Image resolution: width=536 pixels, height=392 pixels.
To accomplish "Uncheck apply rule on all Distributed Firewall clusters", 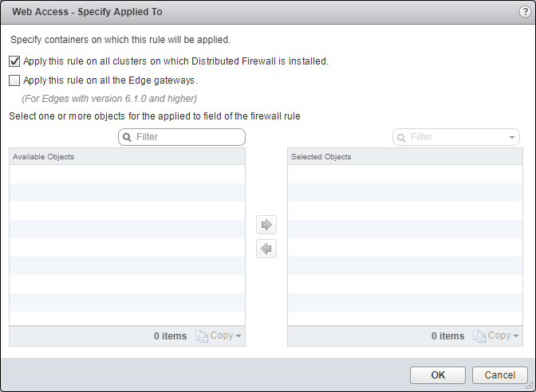I will coord(14,61).
